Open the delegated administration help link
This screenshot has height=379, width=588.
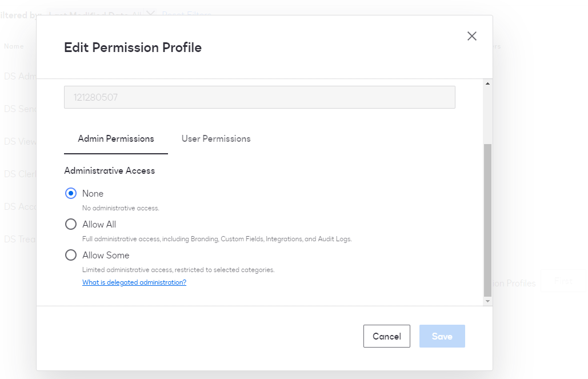point(134,282)
